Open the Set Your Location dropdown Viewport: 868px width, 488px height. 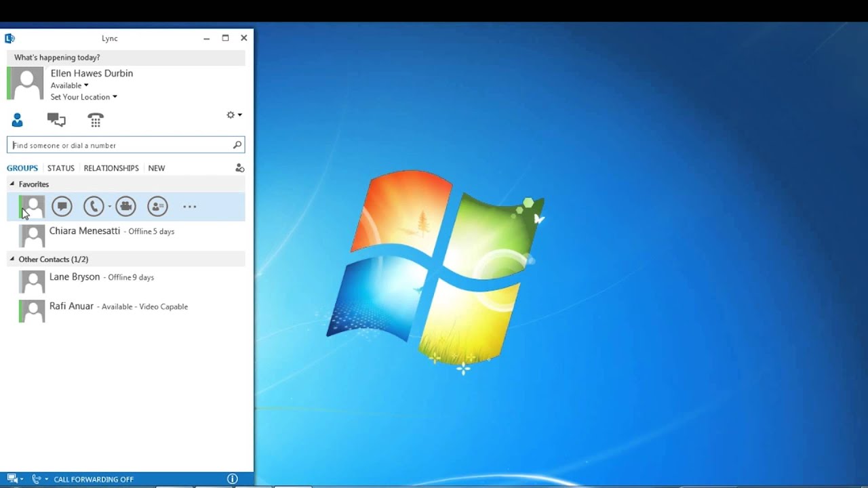[x=84, y=96]
